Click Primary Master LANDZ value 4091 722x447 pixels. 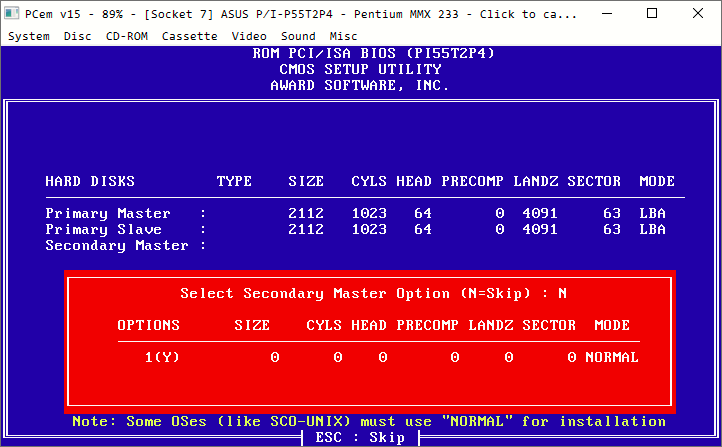pyautogui.click(x=540, y=214)
